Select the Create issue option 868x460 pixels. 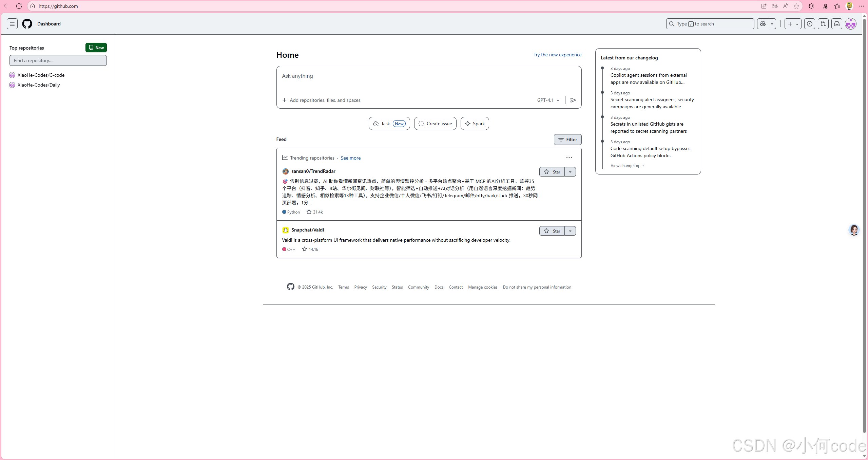click(x=435, y=124)
